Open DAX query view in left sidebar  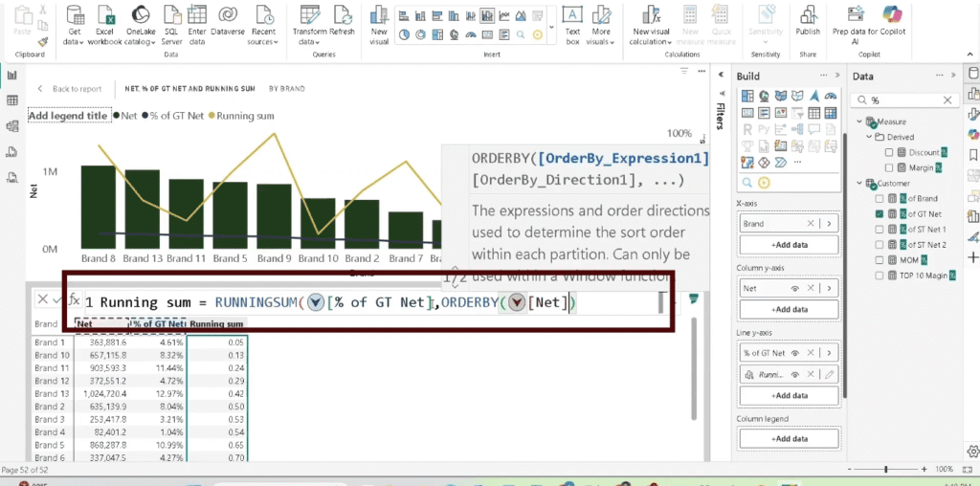(11, 152)
